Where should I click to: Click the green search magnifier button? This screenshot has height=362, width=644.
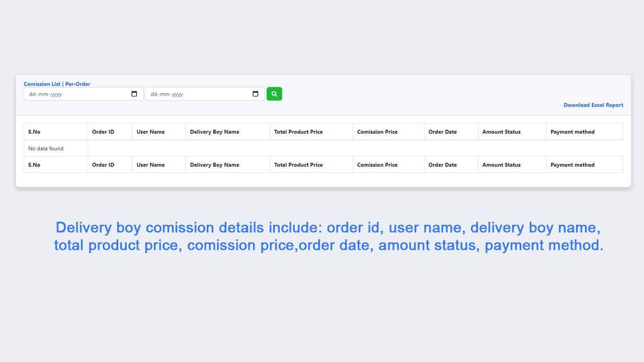point(274,94)
